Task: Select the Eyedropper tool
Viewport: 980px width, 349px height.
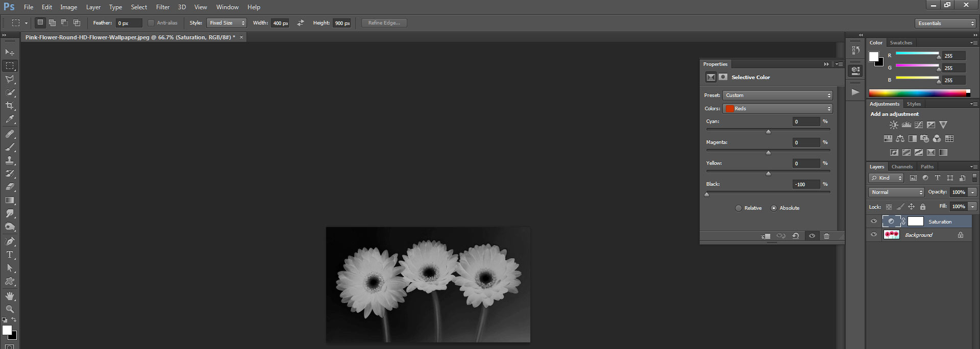Action: click(10, 119)
